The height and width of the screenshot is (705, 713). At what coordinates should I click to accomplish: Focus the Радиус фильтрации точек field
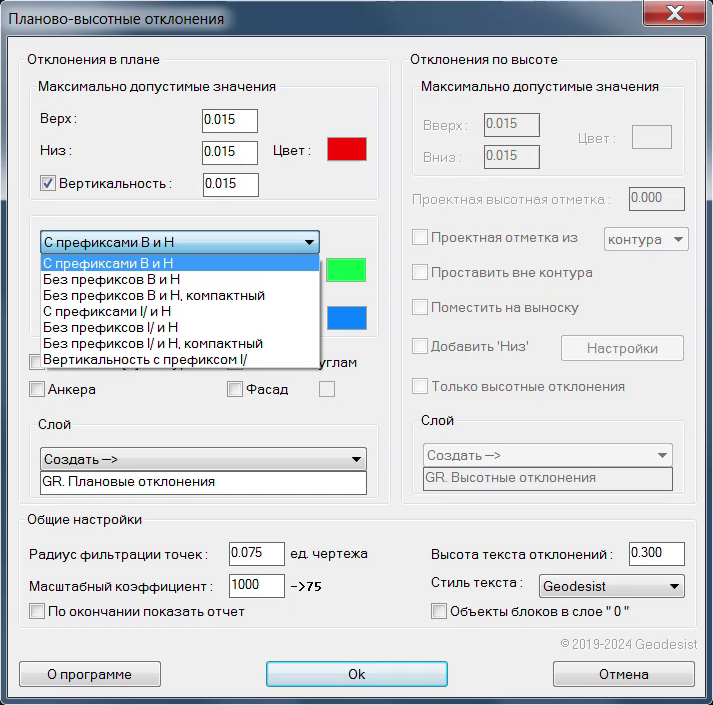pyautogui.click(x=257, y=554)
